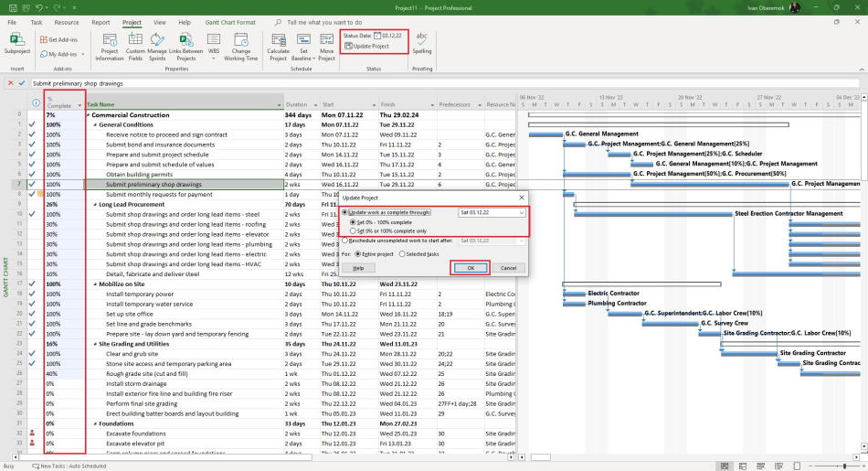Click OK in Update Project dialog
The width and height of the screenshot is (868, 471).
[x=471, y=268]
